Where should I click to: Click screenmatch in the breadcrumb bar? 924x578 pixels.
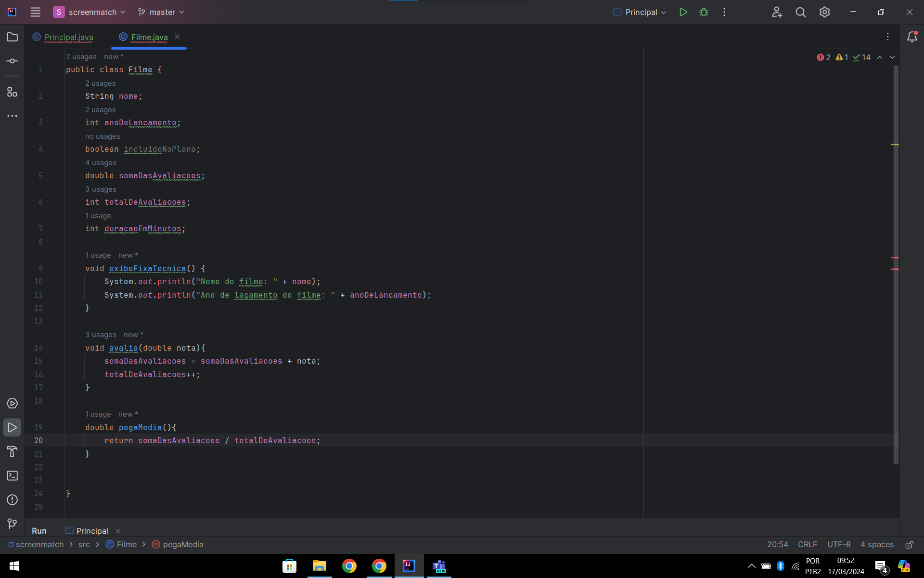click(36, 544)
